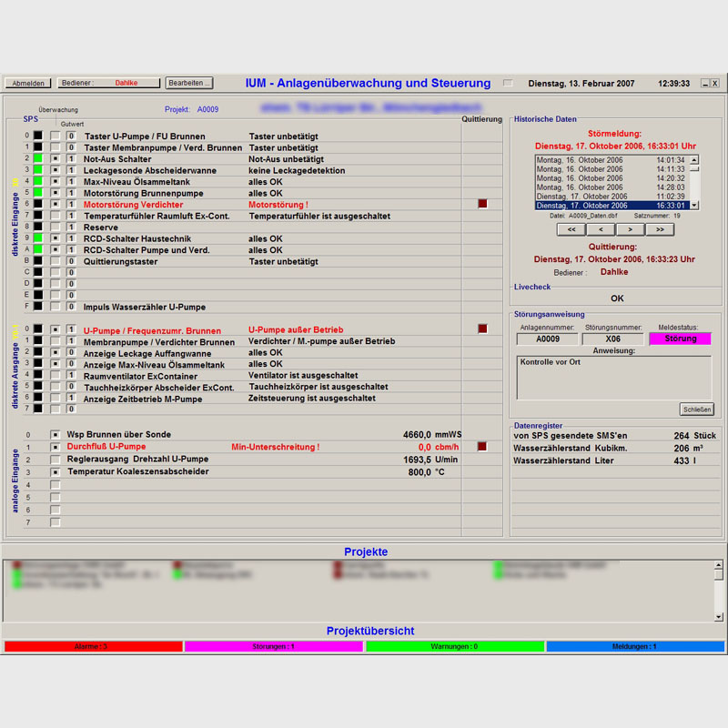This screenshot has height=728, width=728.
Task: Click the Abmelden button
Action: click(28, 83)
